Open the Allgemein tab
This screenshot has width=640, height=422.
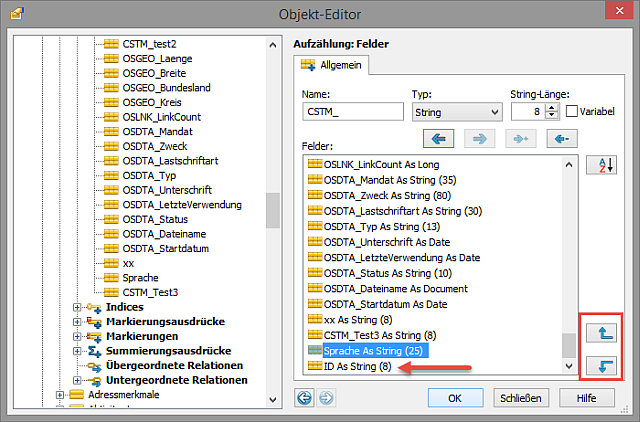(331, 65)
